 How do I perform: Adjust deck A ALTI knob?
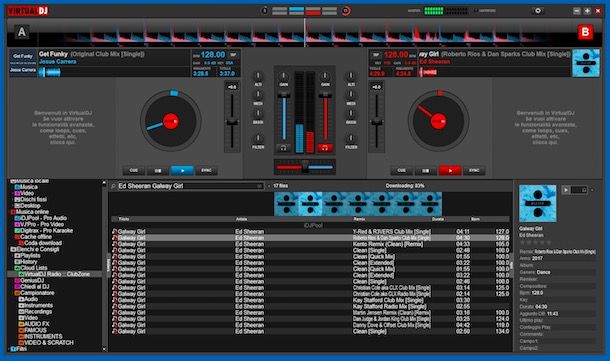point(258,76)
